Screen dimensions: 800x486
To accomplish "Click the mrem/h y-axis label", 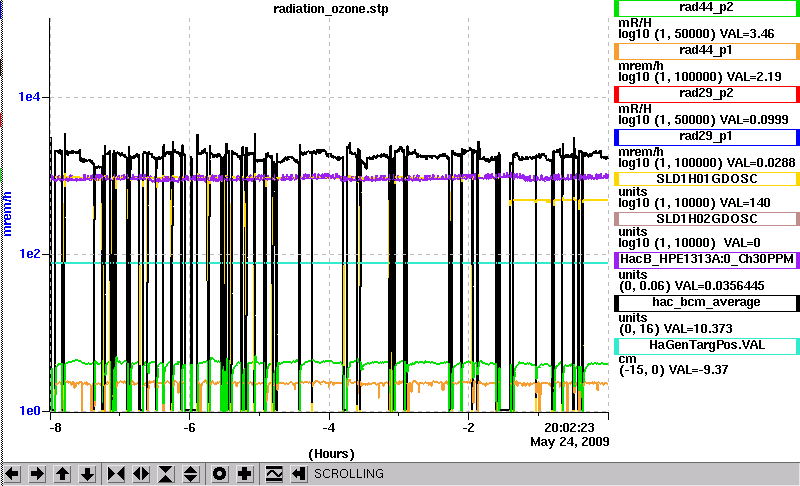I will tap(7, 213).
